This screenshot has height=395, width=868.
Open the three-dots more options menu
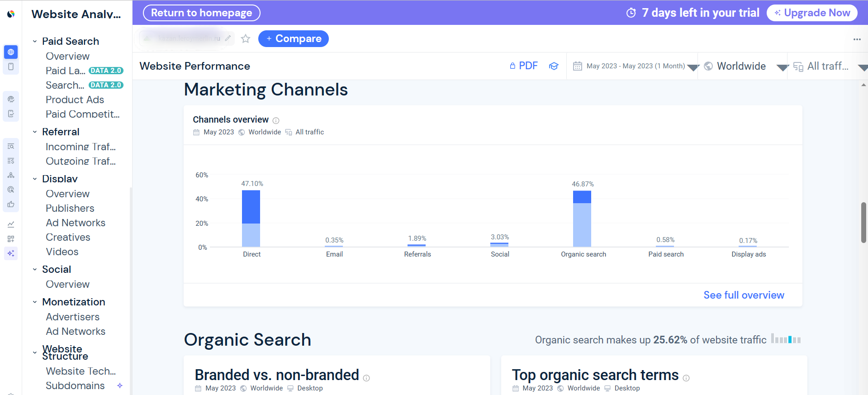(x=857, y=39)
